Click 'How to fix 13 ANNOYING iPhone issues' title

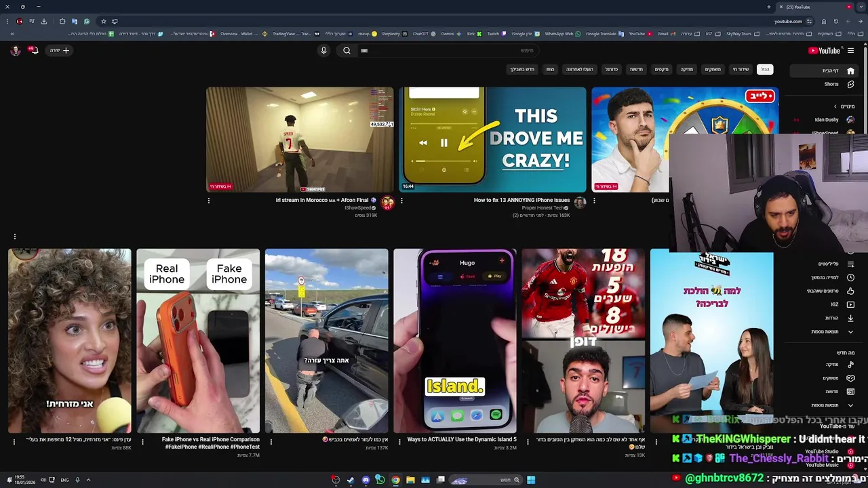click(521, 200)
